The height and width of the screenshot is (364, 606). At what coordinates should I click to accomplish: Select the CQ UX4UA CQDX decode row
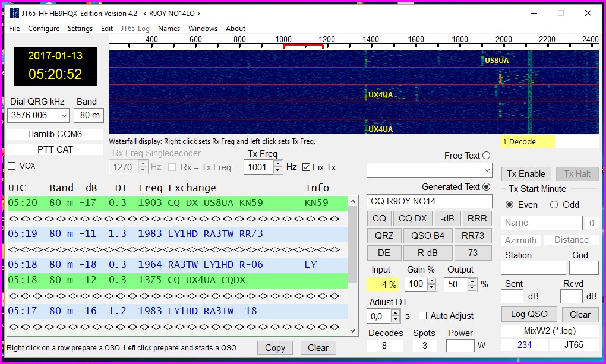click(177, 280)
